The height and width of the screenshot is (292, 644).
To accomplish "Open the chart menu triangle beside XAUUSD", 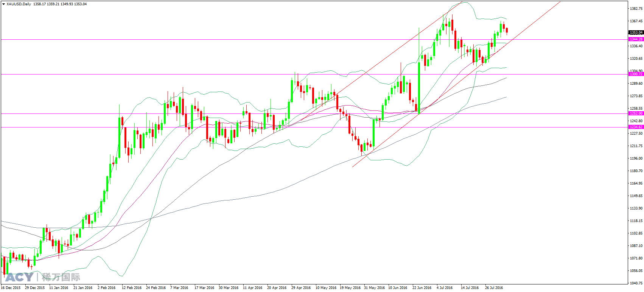I will point(3,4).
